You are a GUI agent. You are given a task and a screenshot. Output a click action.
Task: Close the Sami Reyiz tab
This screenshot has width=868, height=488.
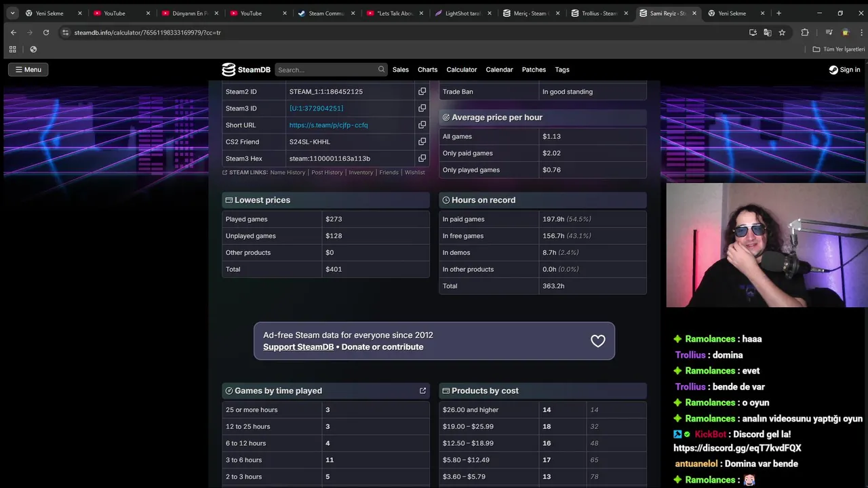coord(694,13)
